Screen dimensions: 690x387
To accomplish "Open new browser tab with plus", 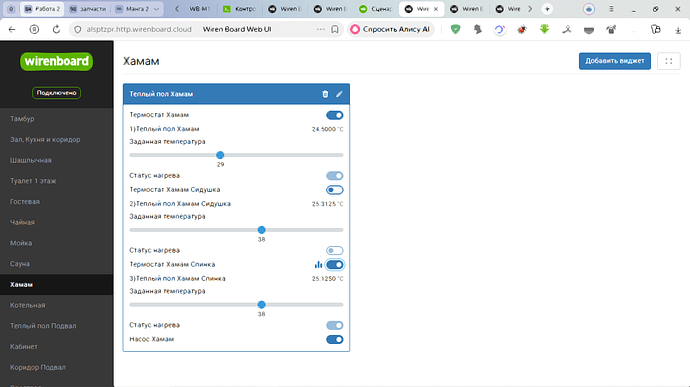I will (547, 9).
